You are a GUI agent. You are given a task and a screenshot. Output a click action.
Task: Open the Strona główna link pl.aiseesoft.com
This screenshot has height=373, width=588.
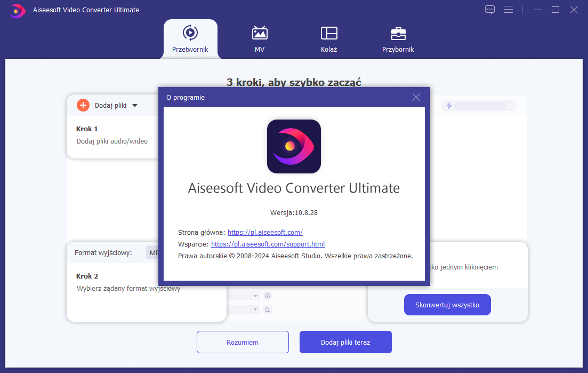(x=265, y=232)
